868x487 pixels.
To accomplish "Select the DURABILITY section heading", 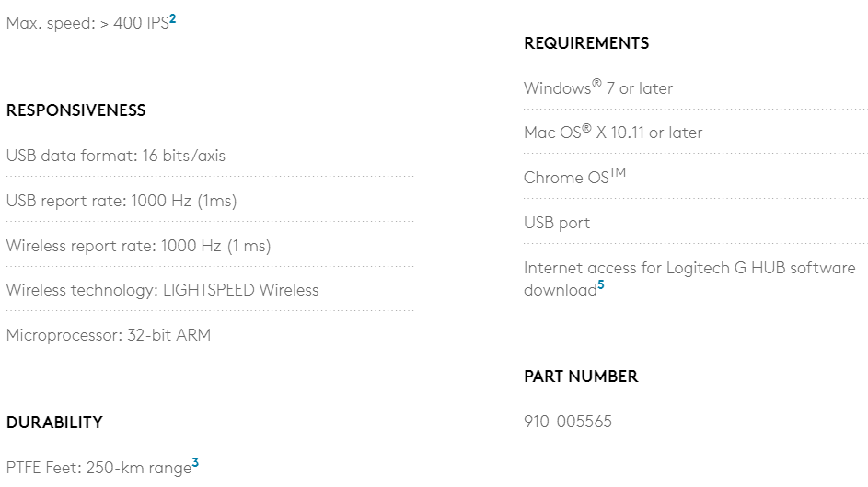I will point(54,423).
